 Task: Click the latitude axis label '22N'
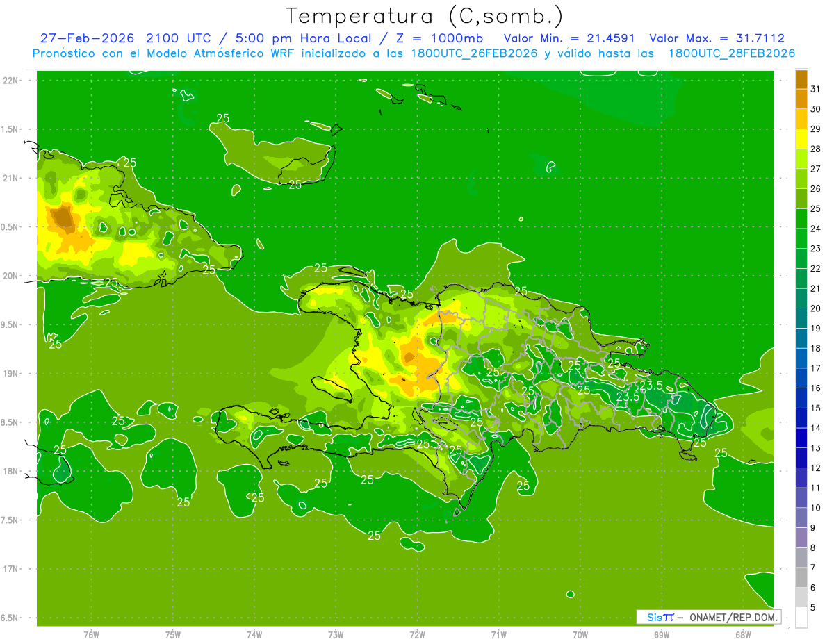click(x=12, y=81)
